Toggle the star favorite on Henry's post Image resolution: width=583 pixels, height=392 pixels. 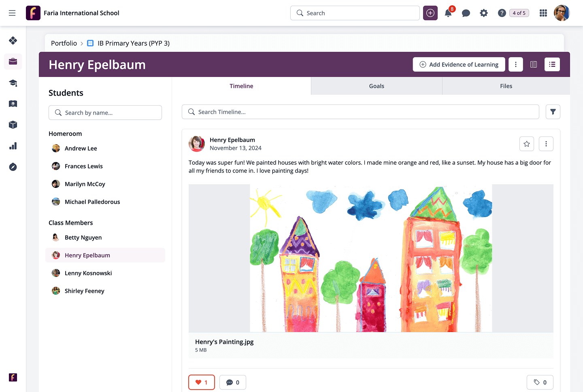pos(527,144)
